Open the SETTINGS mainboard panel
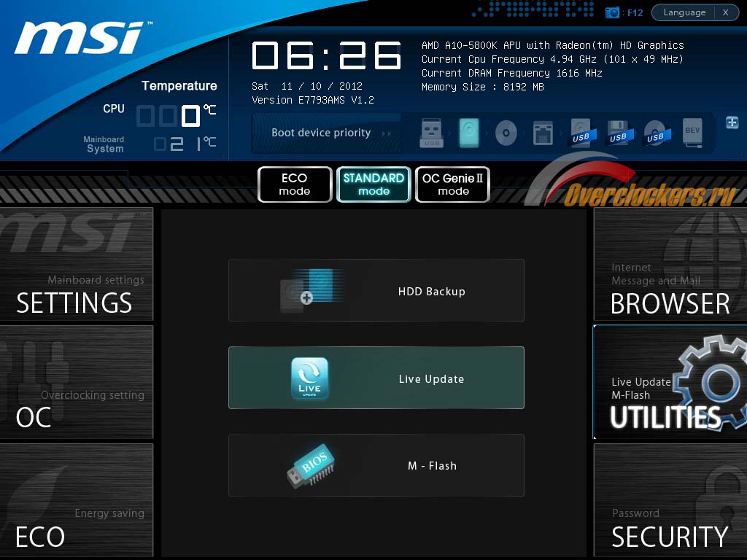 coord(76,264)
